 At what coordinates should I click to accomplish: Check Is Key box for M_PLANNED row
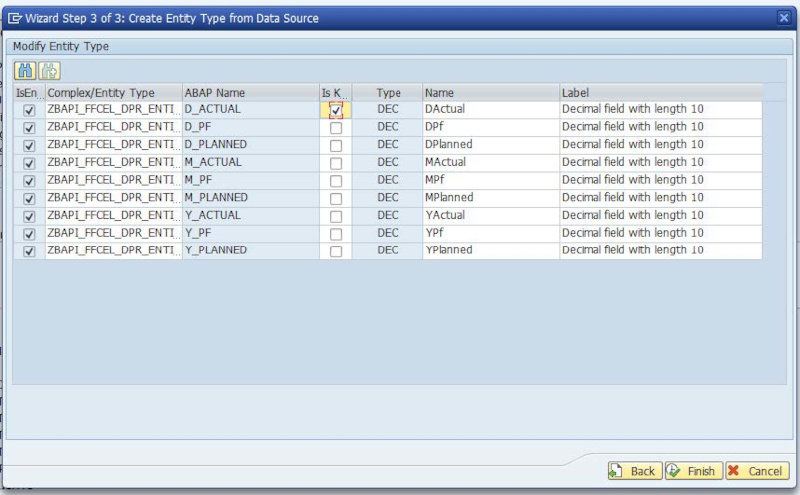click(x=336, y=198)
